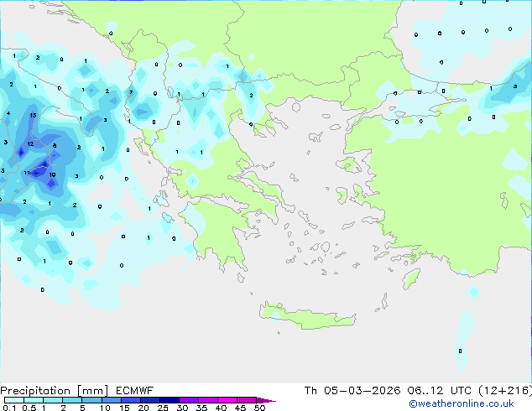The width and height of the screenshot is (532, 411).
Task: Click the 20–25 mm legend color swatch
Action: (x=149, y=400)
